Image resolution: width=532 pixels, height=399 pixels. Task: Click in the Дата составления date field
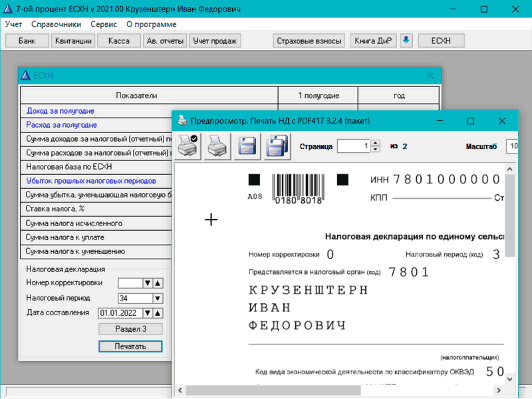click(120, 313)
